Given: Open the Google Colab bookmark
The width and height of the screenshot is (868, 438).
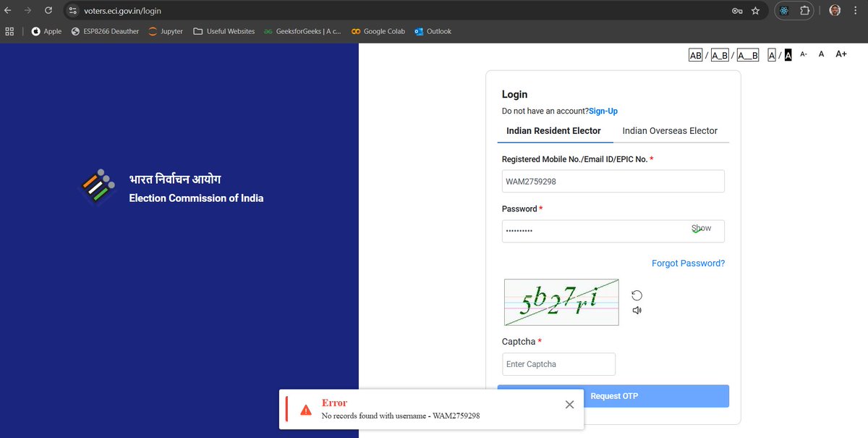Looking at the screenshot, I should [378, 31].
